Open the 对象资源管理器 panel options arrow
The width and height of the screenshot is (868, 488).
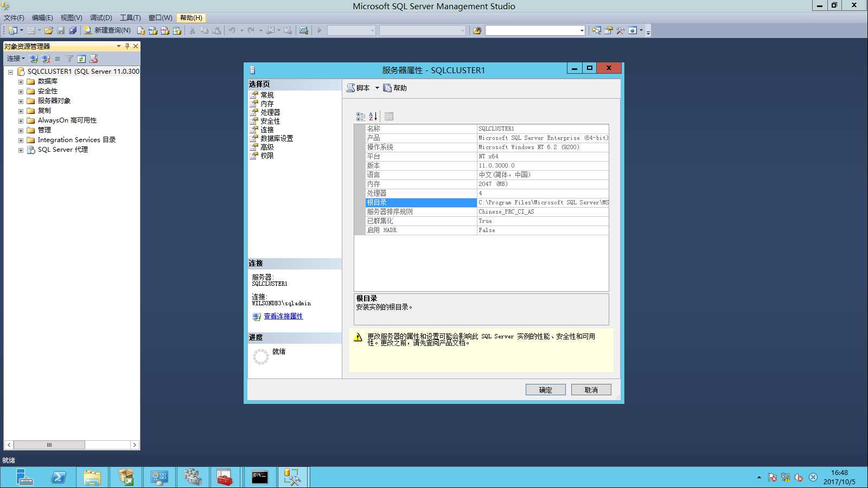pos(119,46)
